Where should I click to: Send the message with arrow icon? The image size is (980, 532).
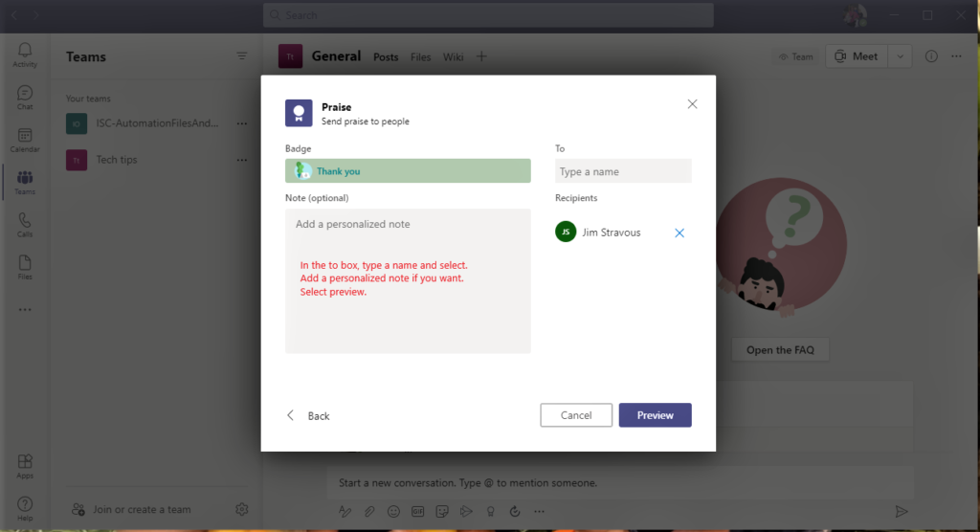(901, 511)
